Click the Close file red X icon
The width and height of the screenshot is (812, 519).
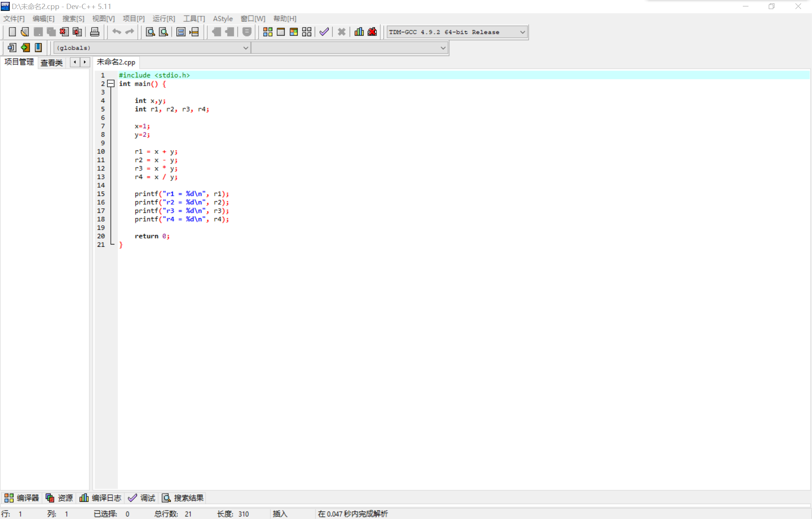tap(64, 32)
